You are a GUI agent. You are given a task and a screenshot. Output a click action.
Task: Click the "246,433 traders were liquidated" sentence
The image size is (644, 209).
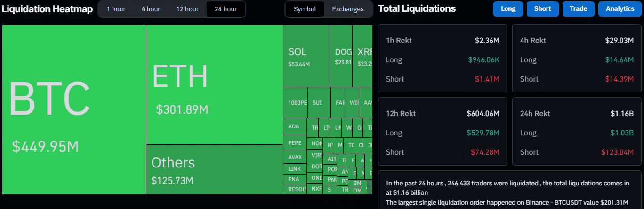pos(507,188)
